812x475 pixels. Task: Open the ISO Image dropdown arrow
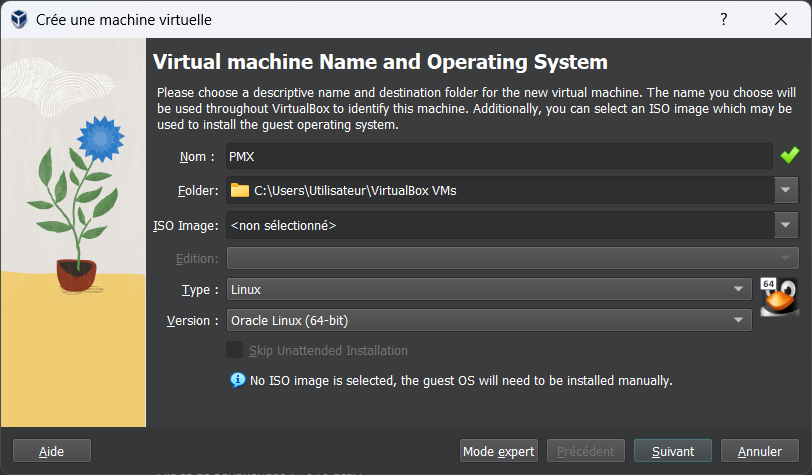point(786,225)
